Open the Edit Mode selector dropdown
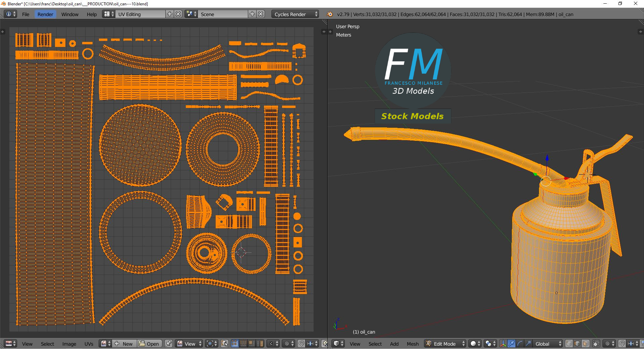This screenshot has height=349, width=644. point(445,344)
